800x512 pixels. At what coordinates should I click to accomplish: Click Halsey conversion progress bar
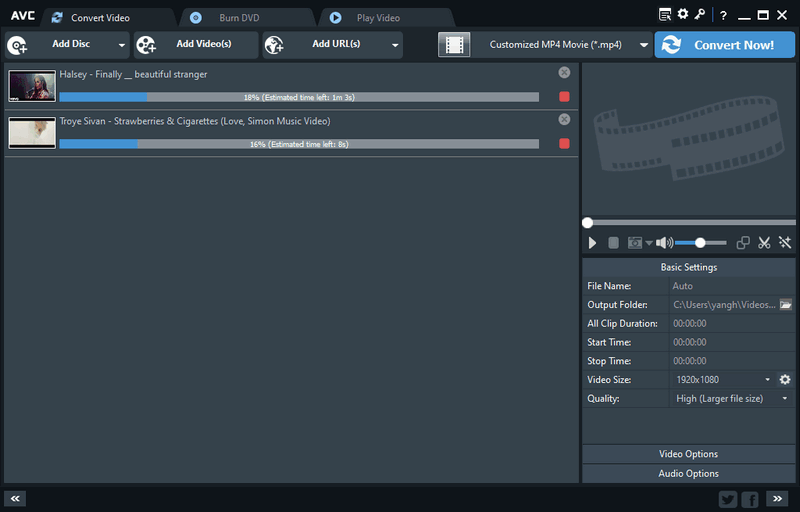click(299, 97)
